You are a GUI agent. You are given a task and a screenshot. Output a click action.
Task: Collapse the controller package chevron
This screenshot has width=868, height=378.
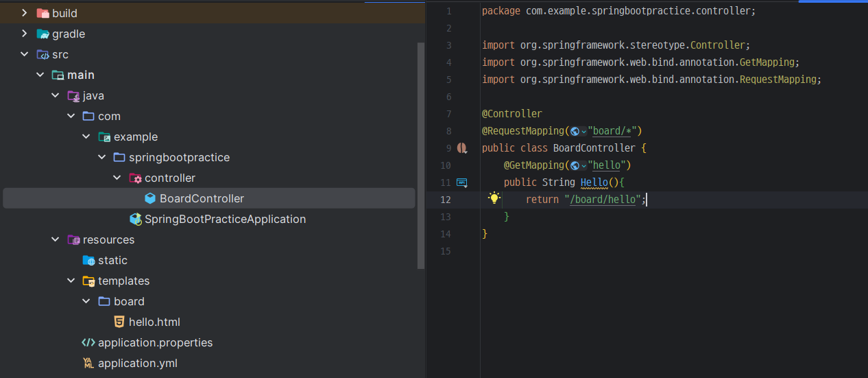tap(117, 178)
